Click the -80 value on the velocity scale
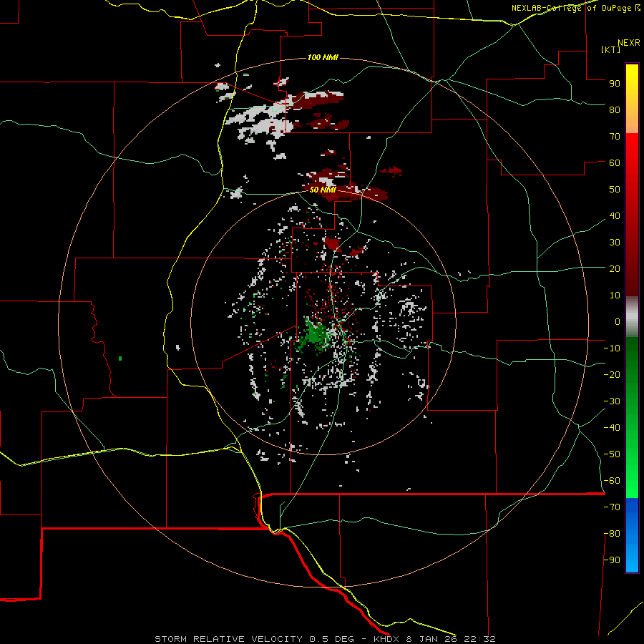Image resolution: width=644 pixels, height=644 pixels. (x=612, y=534)
